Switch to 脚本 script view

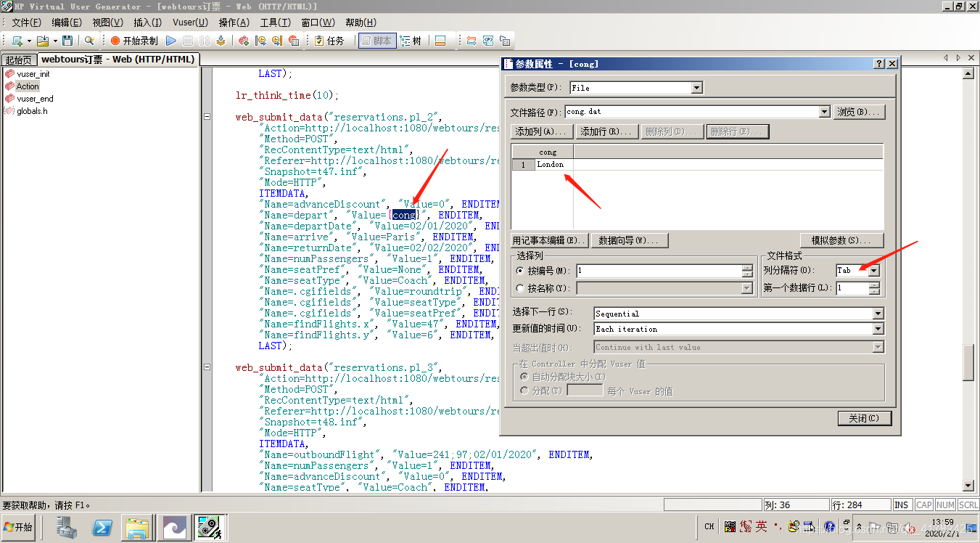click(376, 41)
